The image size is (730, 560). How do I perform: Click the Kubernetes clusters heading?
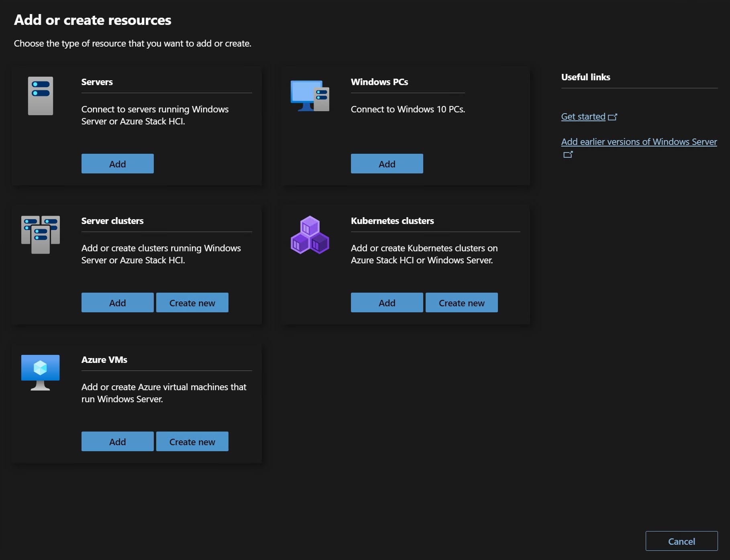[x=392, y=221]
